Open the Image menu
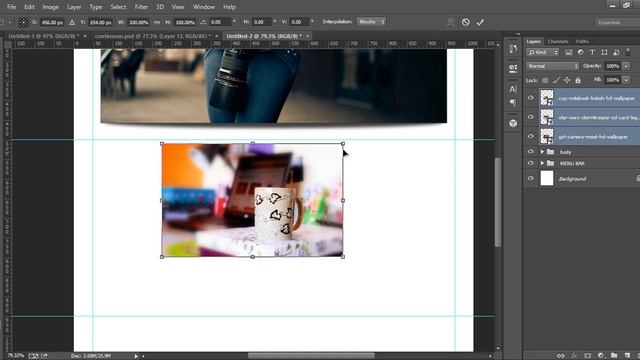The height and width of the screenshot is (360, 640). 51,7
